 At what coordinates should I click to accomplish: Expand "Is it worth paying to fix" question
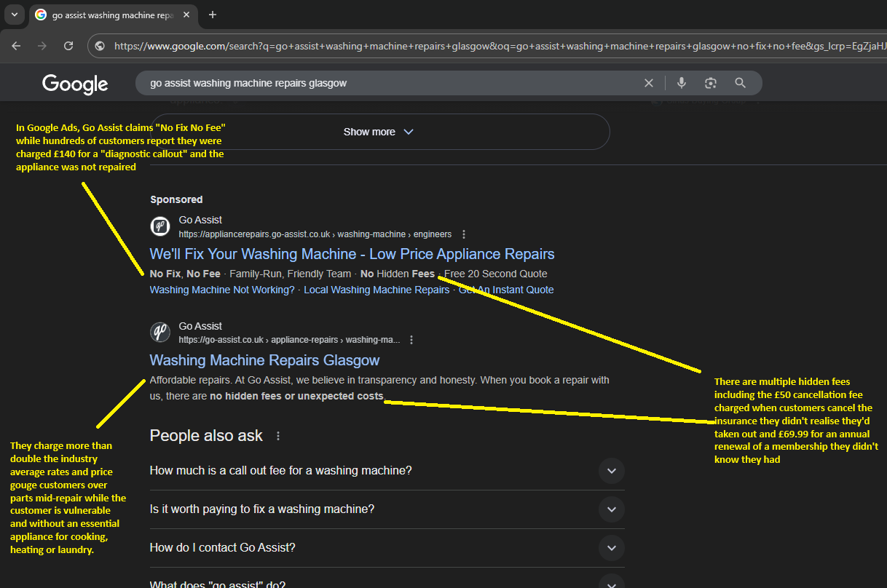(x=611, y=509)
